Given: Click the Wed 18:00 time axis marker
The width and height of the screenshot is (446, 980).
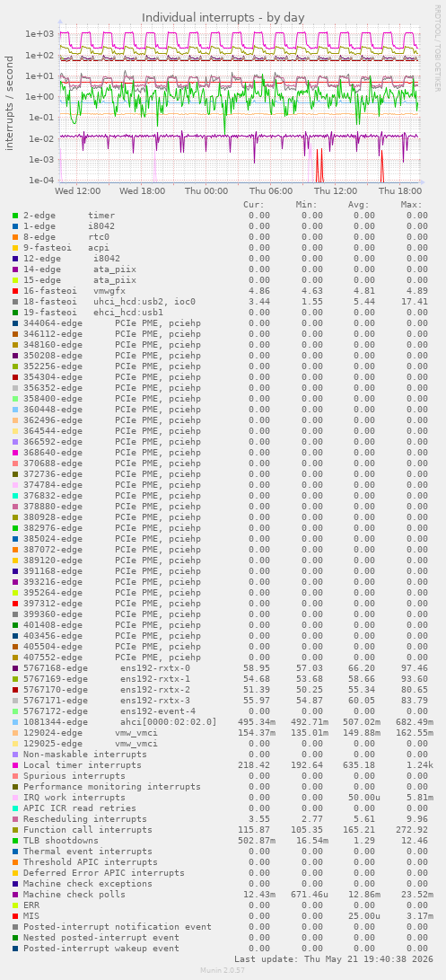Looking at the screenshot, I should click(143, 191).
